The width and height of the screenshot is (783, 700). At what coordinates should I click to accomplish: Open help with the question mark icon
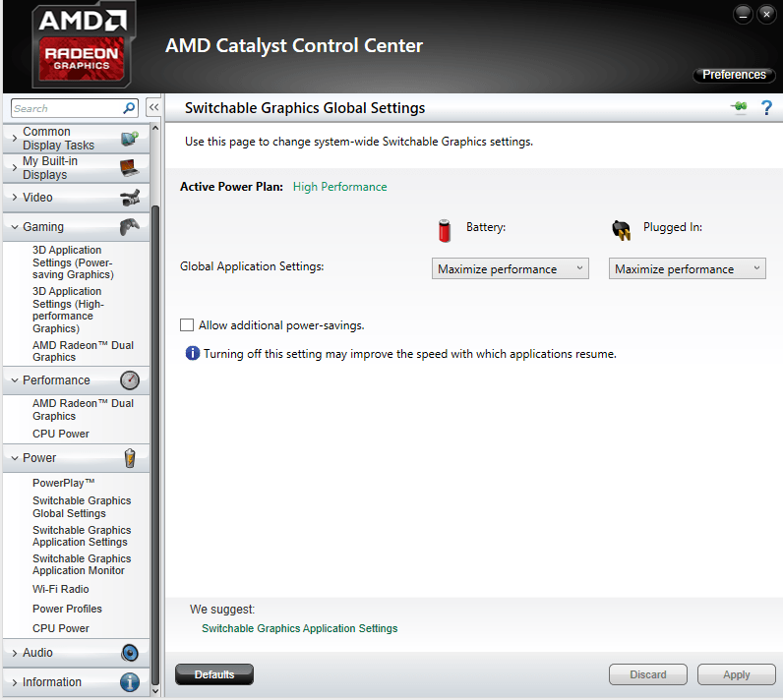tap(766, 107)
